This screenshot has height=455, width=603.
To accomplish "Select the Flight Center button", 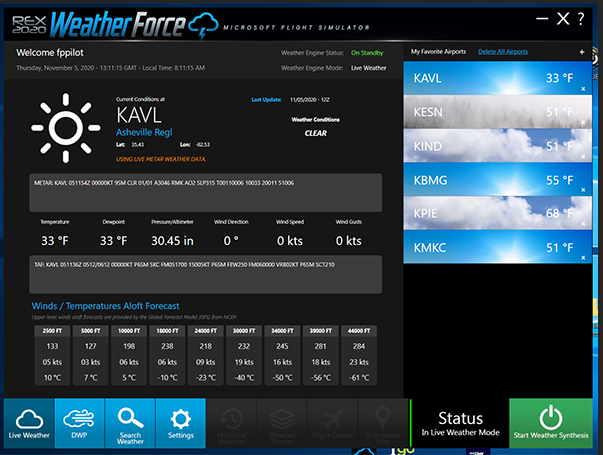I will (x=332, y=423).
